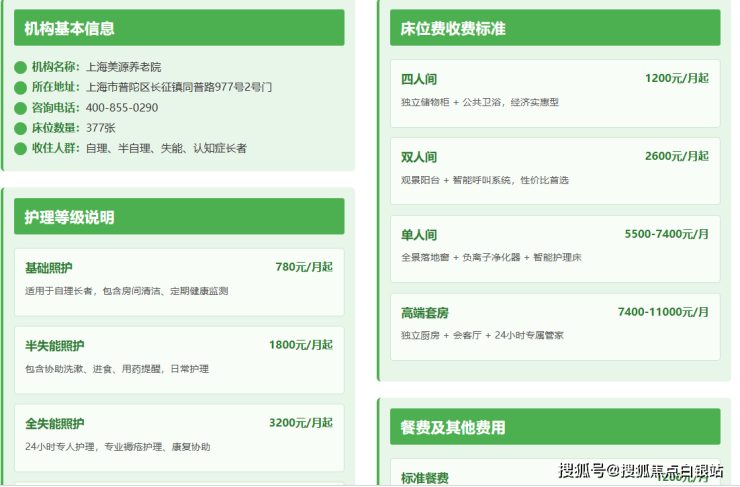Select the text 上海美源养老院
Image resolution: width=740 pixels, height=487 pixels.
pyautogui.click(x=123, y=67)
